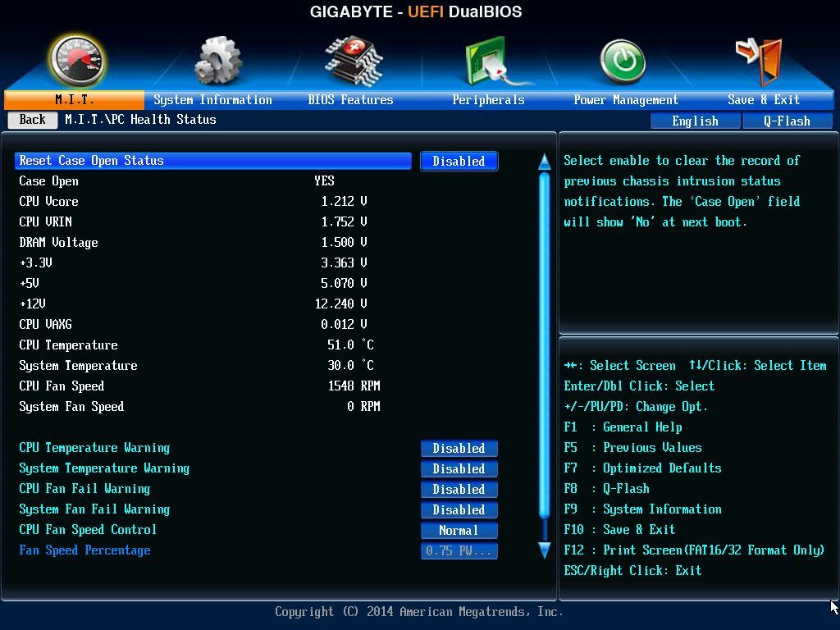Select the Save & Exit door icon

(760, 61)
